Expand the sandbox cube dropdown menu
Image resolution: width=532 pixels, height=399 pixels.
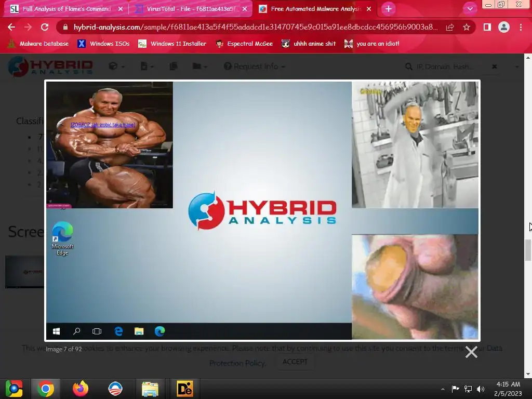pos(116,66)
